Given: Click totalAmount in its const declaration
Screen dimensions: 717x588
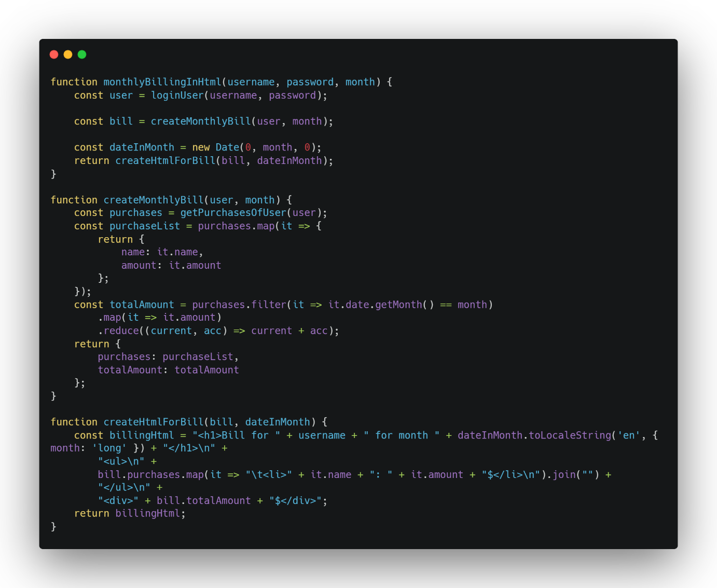Looking at the screenshot, I should click(142, 305).
